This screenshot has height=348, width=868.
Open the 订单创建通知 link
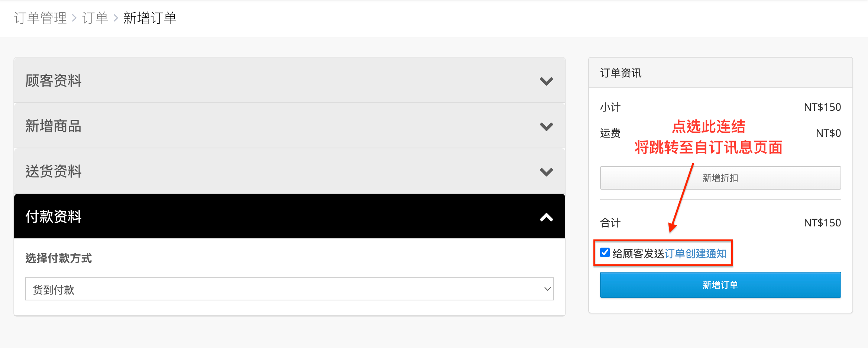click(x=695, y=254)
